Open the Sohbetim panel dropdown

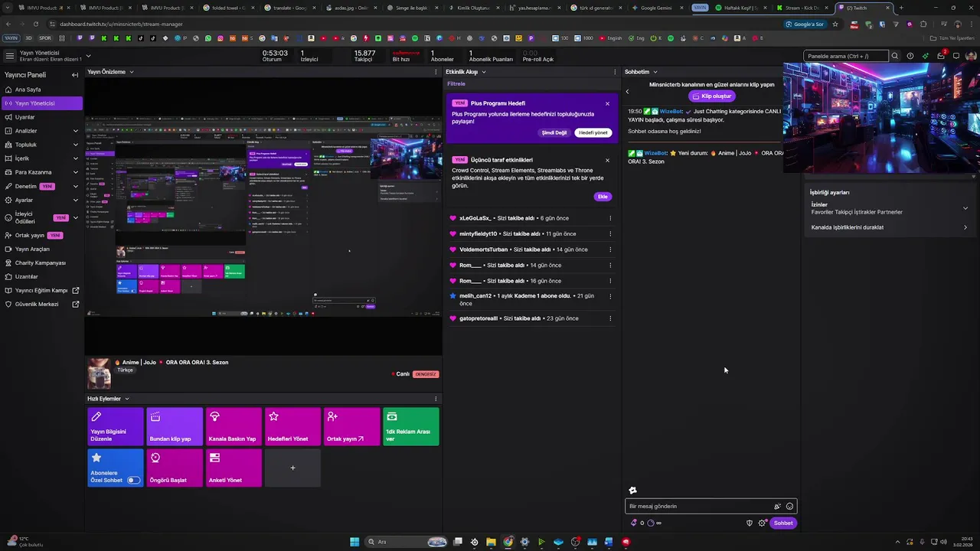[x=655, y=72]
